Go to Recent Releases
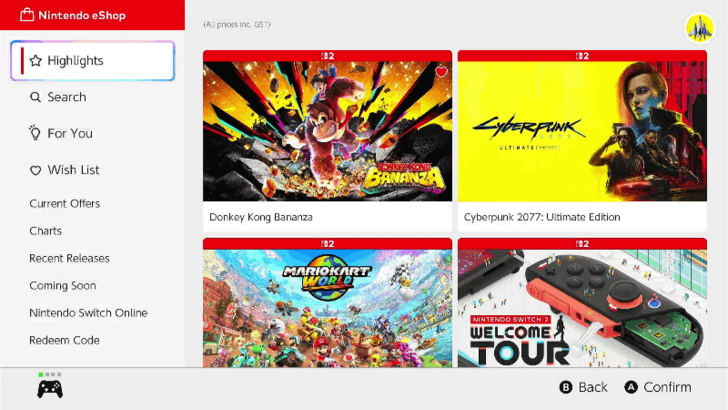This screenshot has height=410, width=728. (69, 258)
